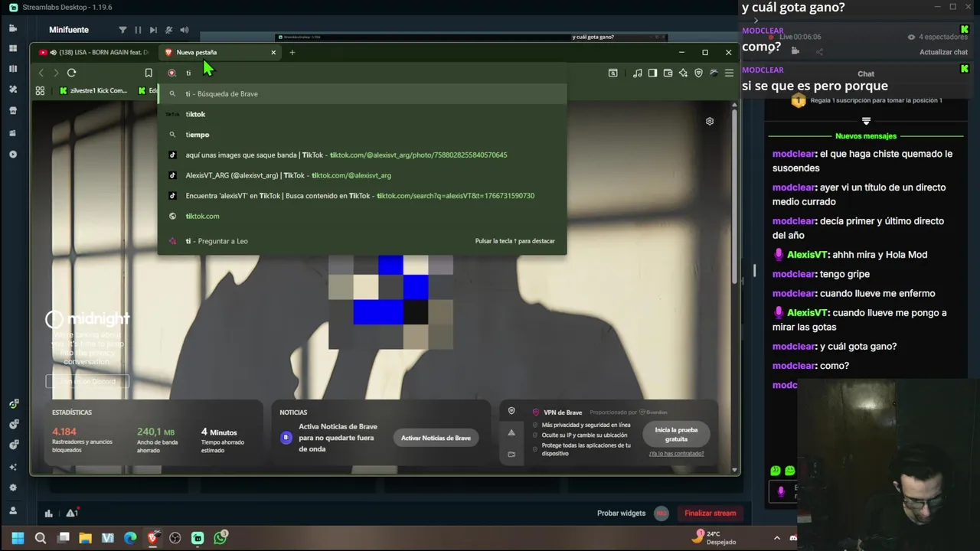
Task: Open the Streamlabs themes brush sidebar icon
Action: [13, 90]
